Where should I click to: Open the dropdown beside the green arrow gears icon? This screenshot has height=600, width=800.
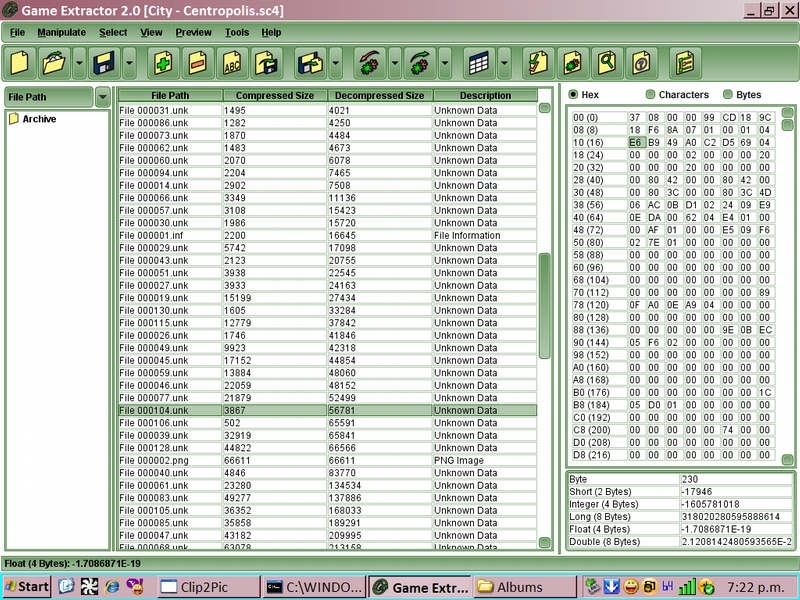pyautogui.click(x=445, y=63)
